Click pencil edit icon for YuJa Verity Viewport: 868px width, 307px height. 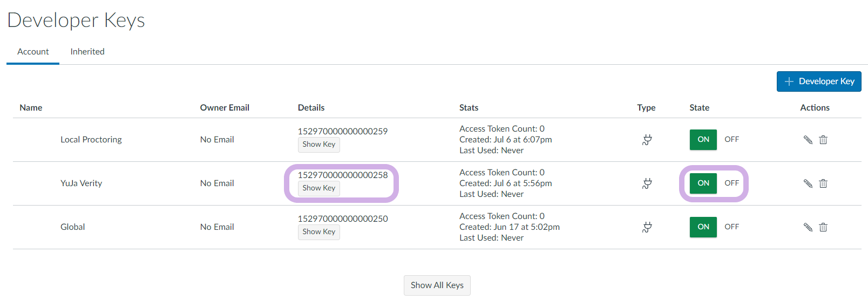click(808, 183)
